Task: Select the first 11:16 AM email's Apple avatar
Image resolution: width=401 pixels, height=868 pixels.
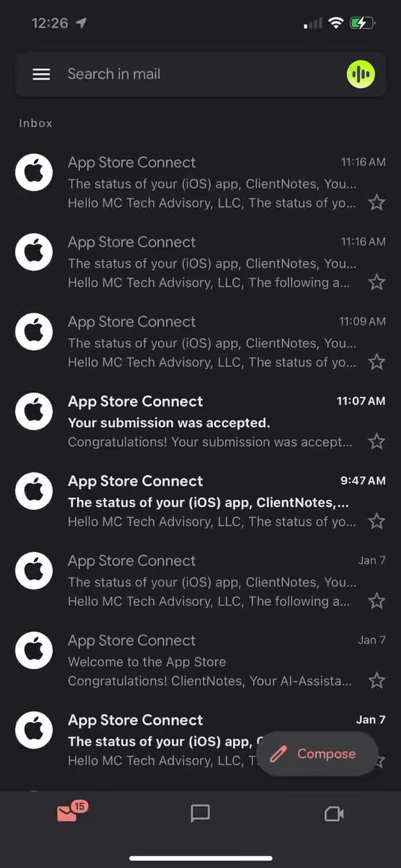Action: tap(34, 173)
